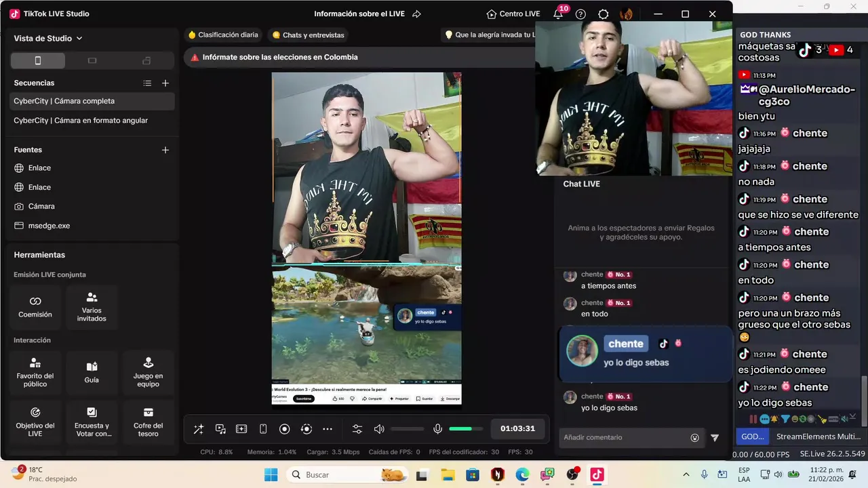This screenshot has width=868, height=488.
Task: Select the second Enlace source
Action: [x=92, y=187]
